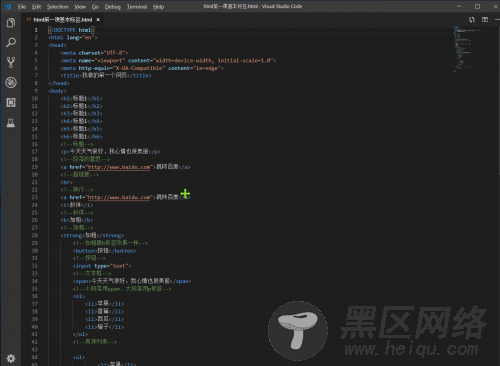Open the Help menu
This screenshot has height=366, width=500.
(158, 7)
